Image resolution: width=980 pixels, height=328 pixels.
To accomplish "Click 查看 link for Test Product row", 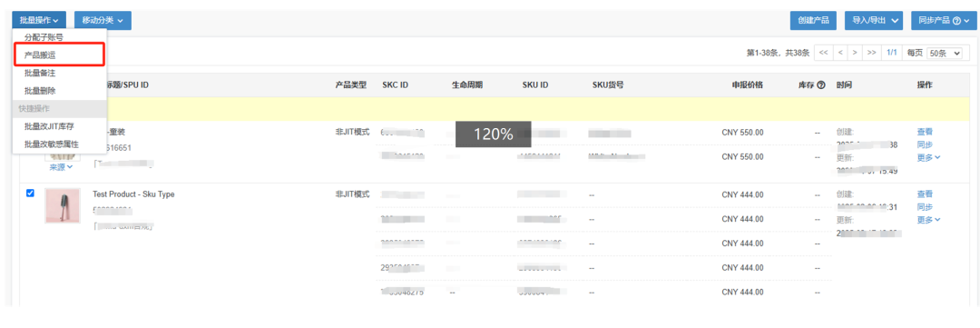I will tap(925, 194).
